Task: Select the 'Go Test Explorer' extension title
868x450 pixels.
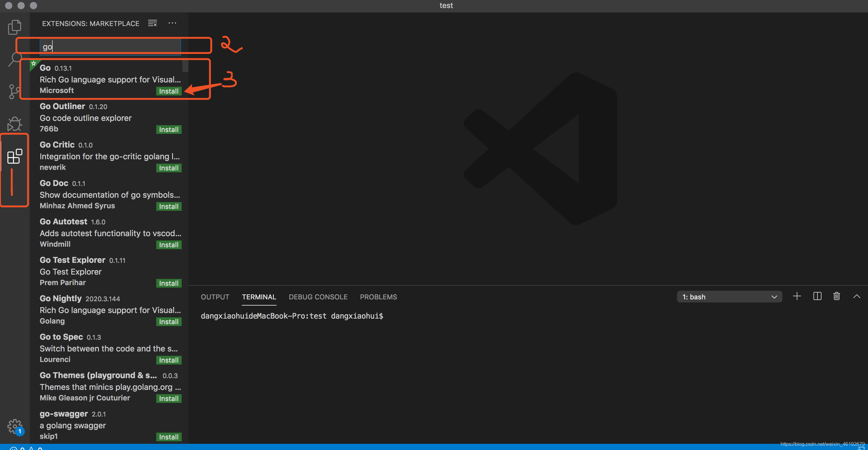Action: pos(73,260)
